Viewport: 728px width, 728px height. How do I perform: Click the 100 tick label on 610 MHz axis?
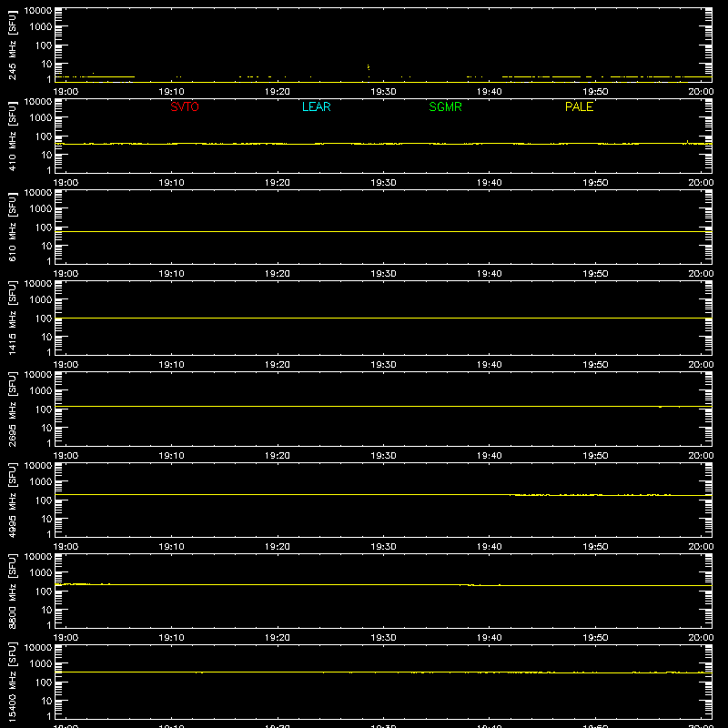point(44,227)
